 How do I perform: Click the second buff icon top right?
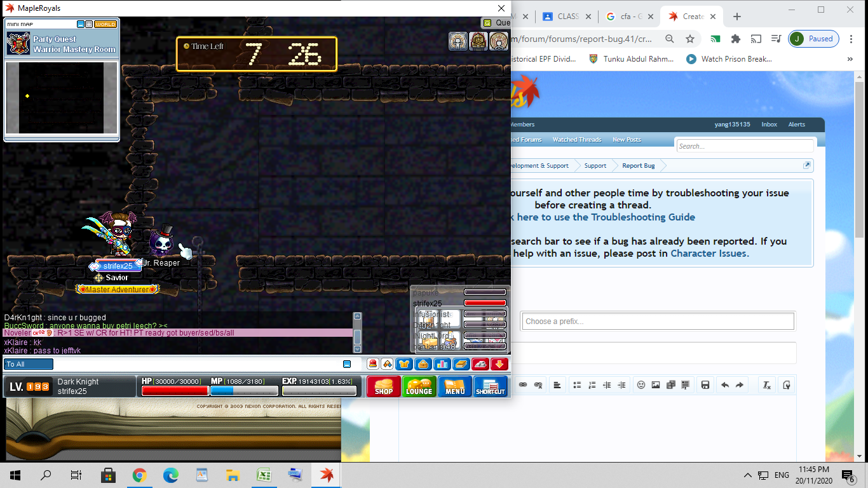coord(478,41)
